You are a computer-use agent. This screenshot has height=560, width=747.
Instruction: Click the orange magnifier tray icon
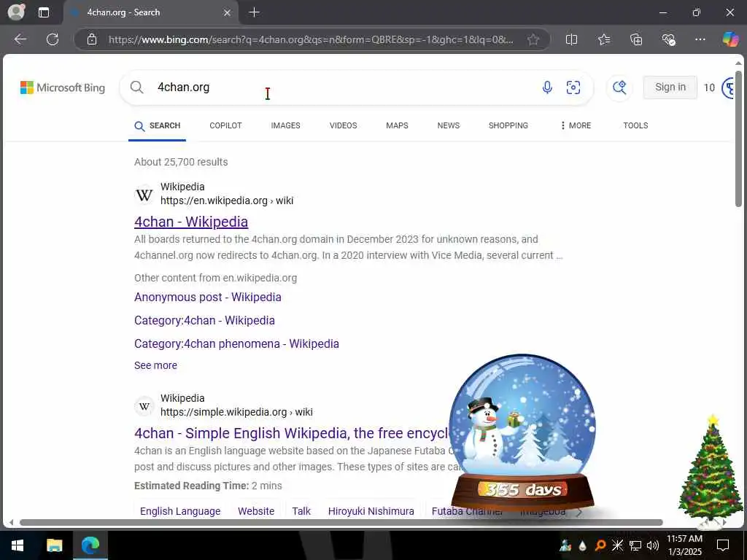(x=600, y=545)
